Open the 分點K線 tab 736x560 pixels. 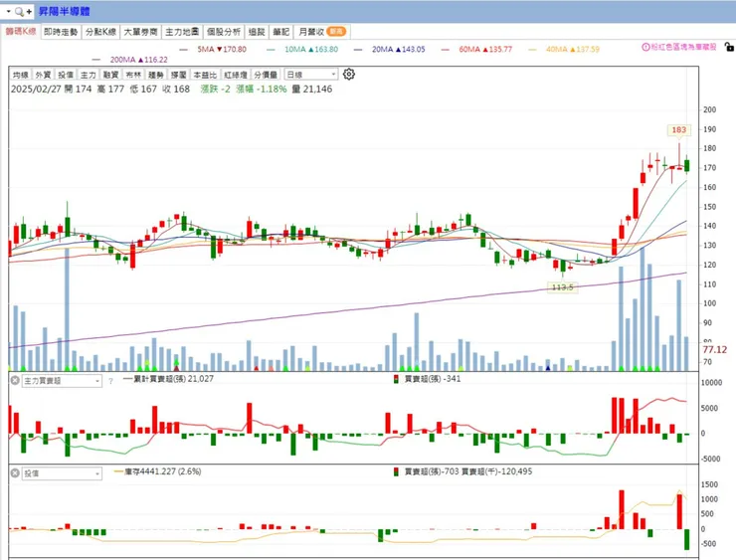[100, 32]
